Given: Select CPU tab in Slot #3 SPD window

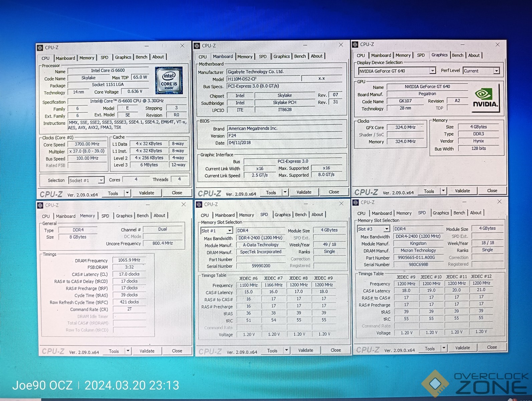Looking at the screenshot, I should coord(361,213).
